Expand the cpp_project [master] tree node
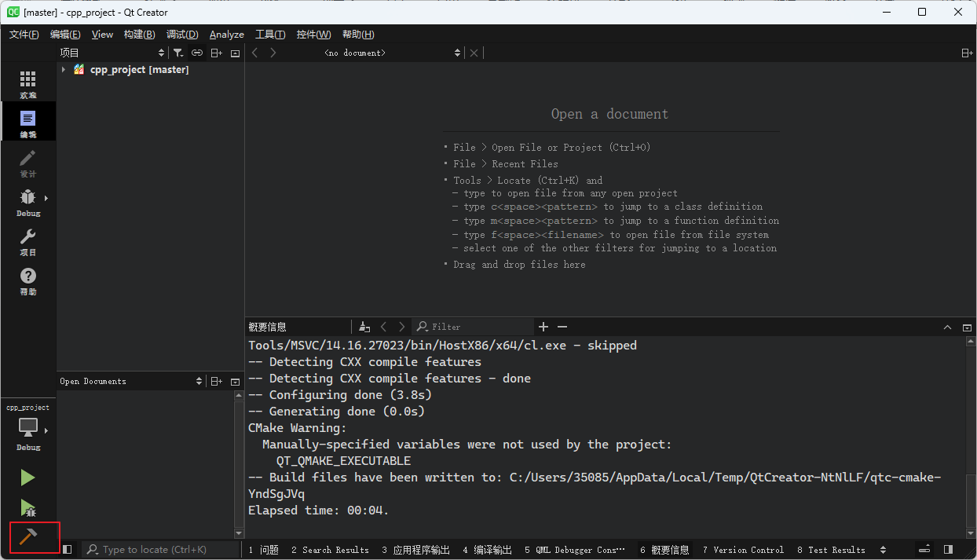The image size is (977, 560). [x=65, y=69]
